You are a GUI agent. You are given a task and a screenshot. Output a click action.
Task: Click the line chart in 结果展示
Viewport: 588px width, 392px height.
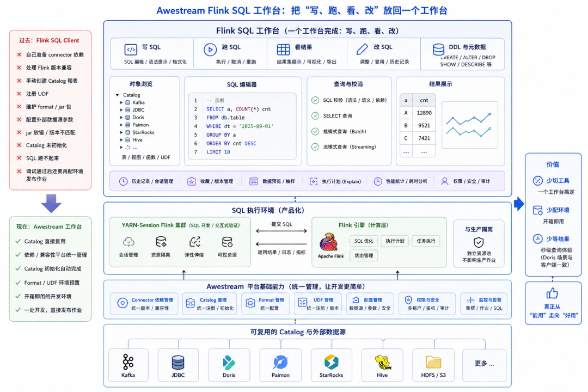tap(469, 125)
